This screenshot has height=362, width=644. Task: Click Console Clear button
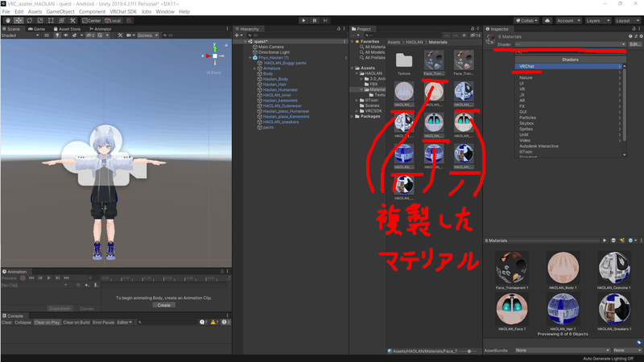click(x=6, y=323)
